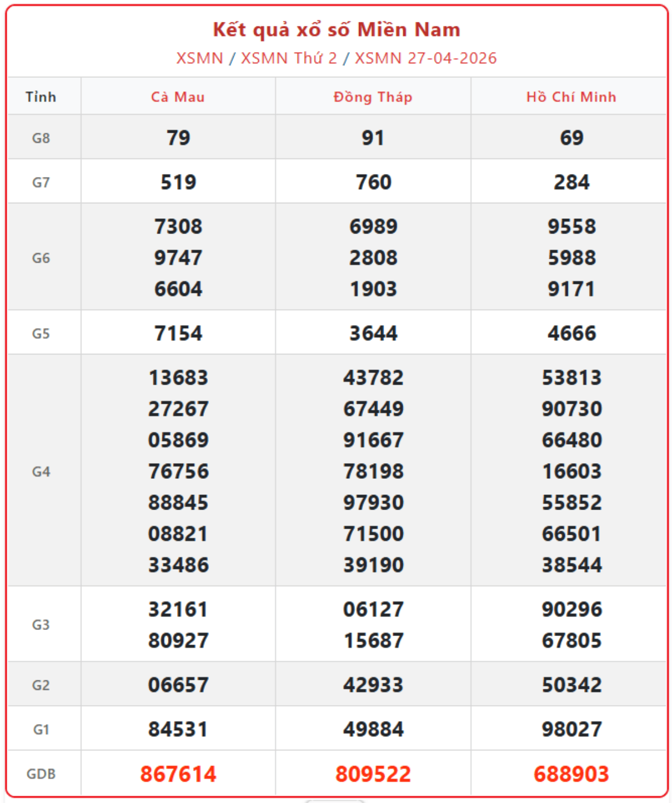Select the Đồng Tháp G7 number 760
The width and height of the screenshot is (672, 803).
374,182
